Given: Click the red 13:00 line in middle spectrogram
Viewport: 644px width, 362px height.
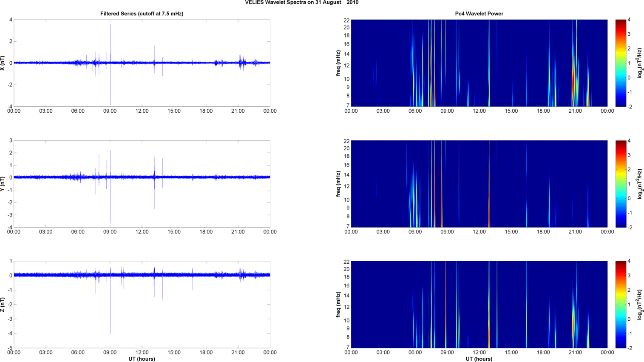Looking at the screenshot, I should (489, 184).
